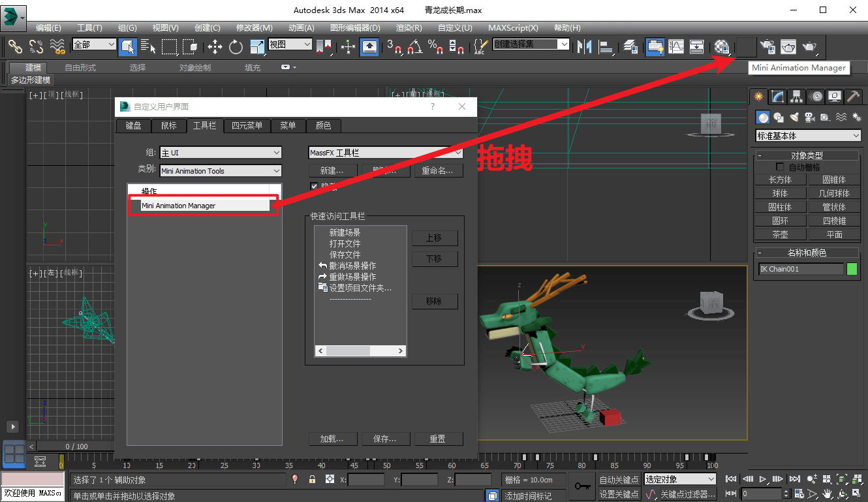The image size is (868, 502).
Task: Open the Layer Manager
Action: [630, 46]
